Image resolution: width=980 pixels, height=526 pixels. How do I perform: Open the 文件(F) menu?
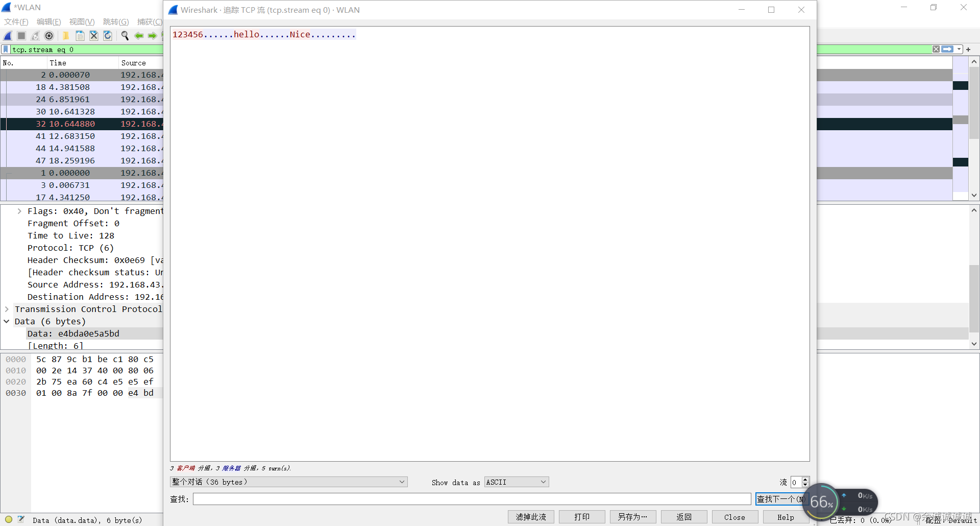(x=16, y=22)
